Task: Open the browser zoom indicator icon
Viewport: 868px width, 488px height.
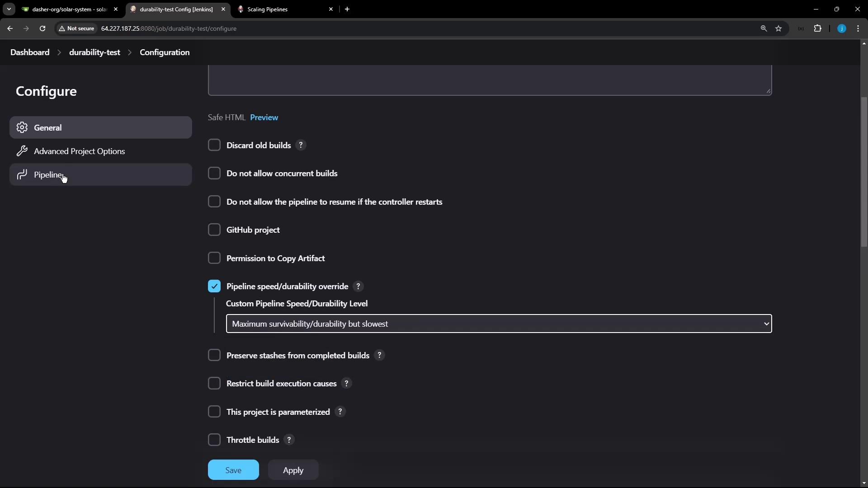Action: (x=764, y=28)
